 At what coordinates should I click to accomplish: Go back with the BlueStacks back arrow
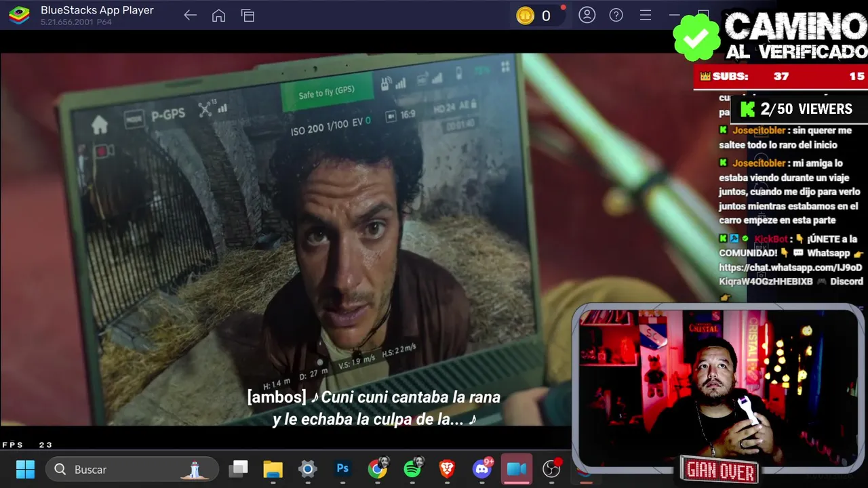click(190, 16)
